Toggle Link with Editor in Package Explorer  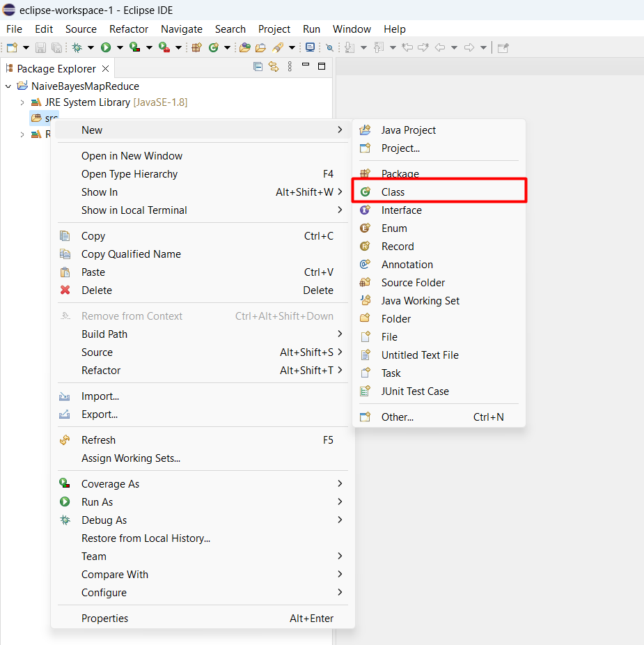click(x=274, y=68)
